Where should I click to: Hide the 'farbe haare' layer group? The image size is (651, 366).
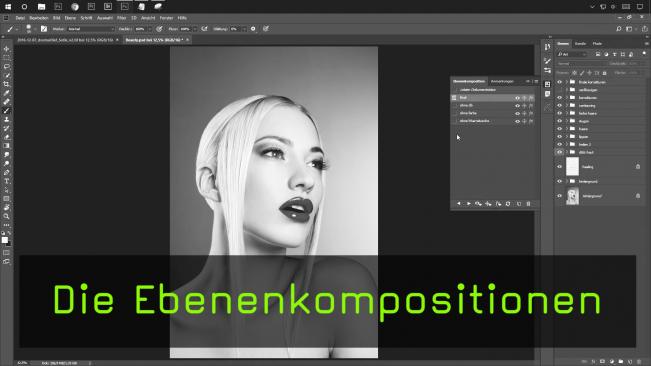coord(559,113)
